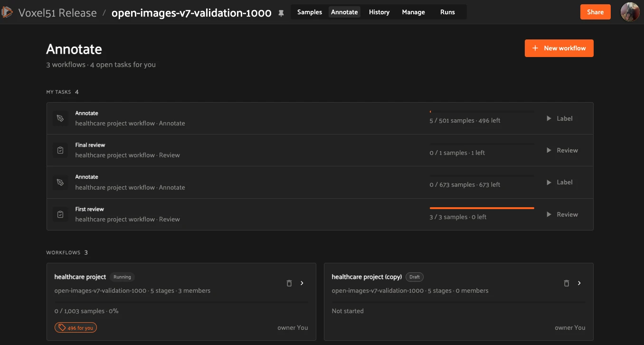
Task: Click the clipboard icon of First review task
Action: click(x=60, y=214)
